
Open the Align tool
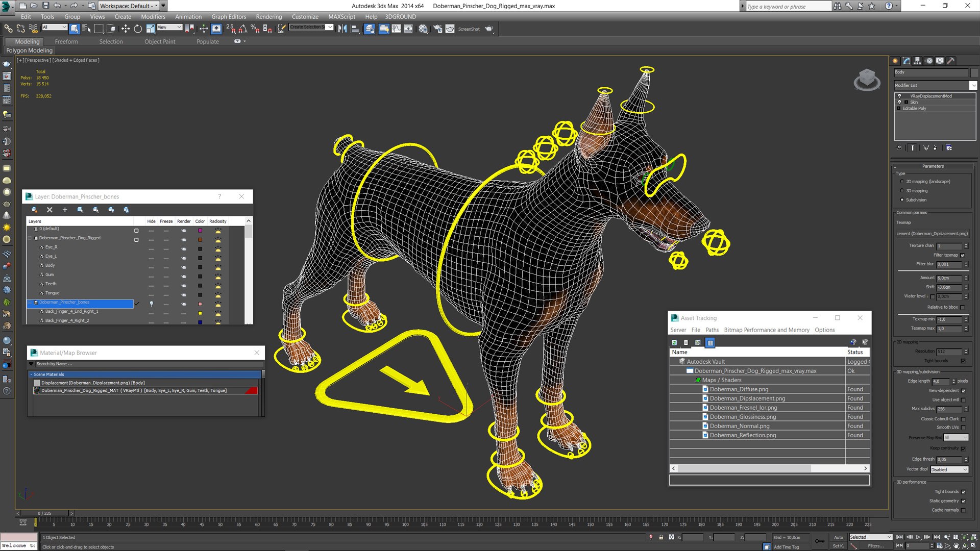coord(355,29)
